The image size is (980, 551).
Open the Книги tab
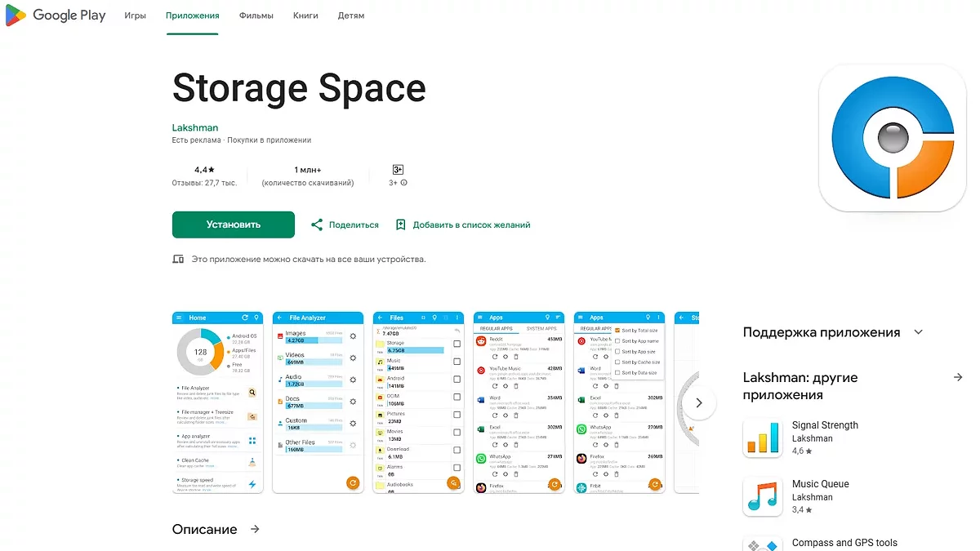tap(305, 16)
